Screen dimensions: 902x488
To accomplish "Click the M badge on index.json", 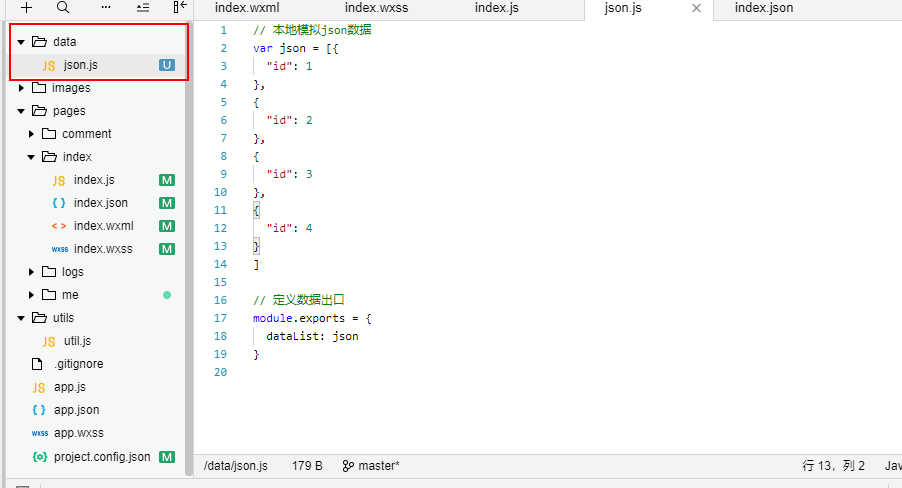I will tap(167, 203).
